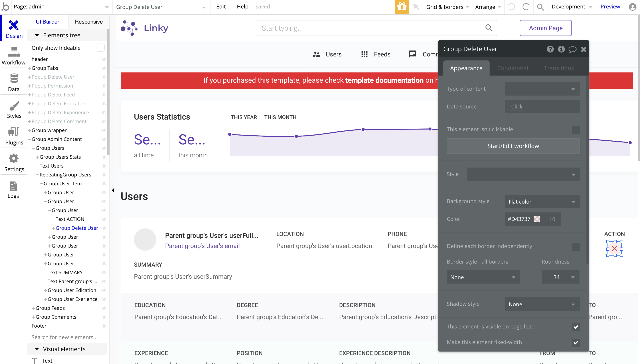Open the Shadow style dropdown

click(x=542, y=304)
